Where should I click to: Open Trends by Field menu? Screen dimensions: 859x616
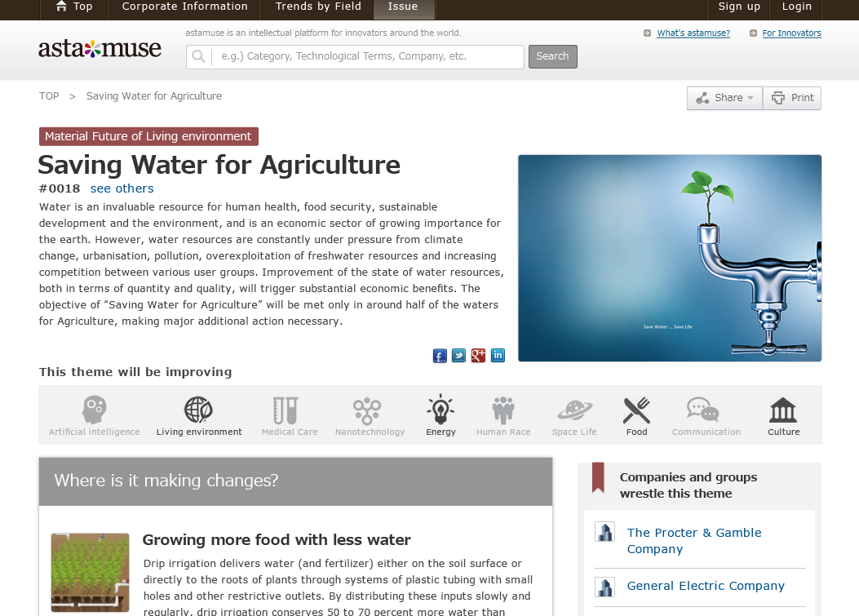tap(318, 7)
